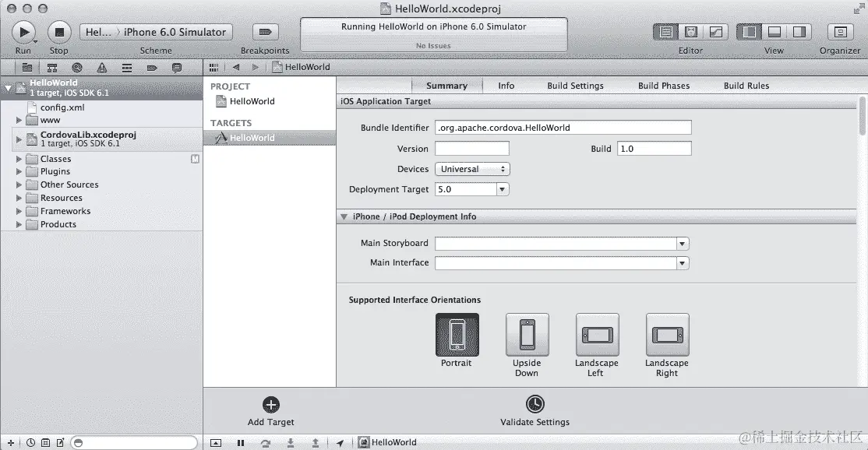Viewport: 868px width, 450px height.
Task: Switch to the Search navigator
Action: 76,67
